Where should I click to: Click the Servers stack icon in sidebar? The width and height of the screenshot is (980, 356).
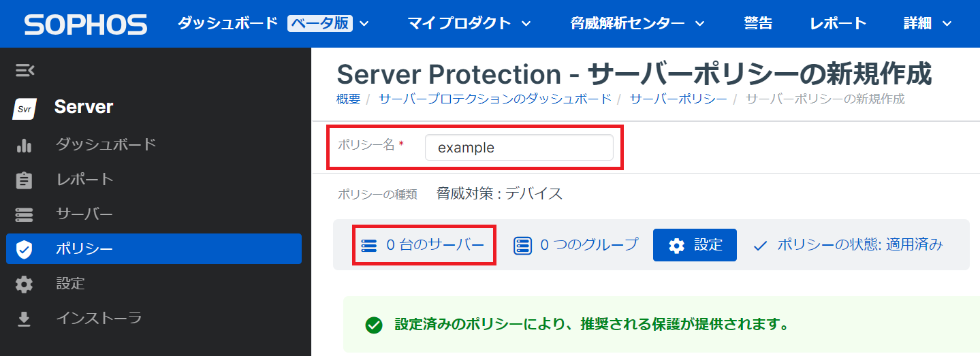25,215
